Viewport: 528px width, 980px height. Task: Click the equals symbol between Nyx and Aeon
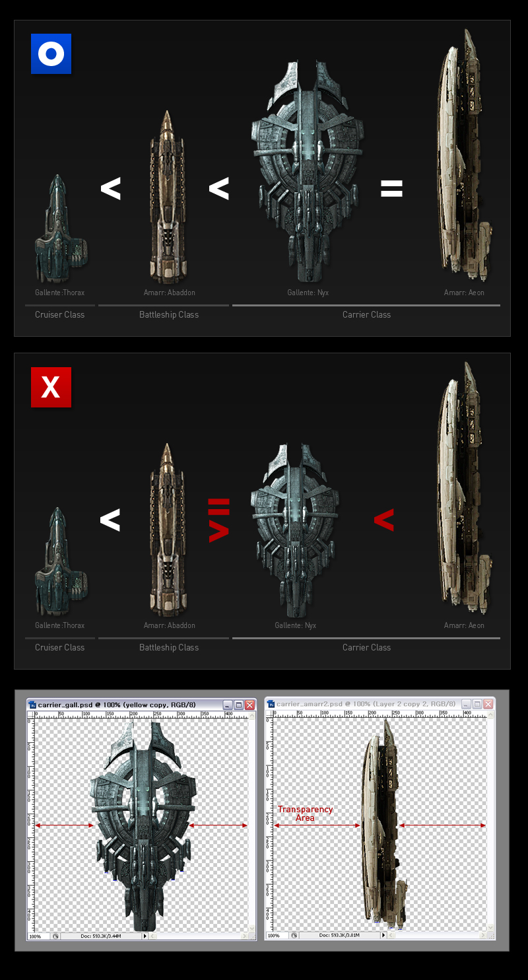coord(392,188)
